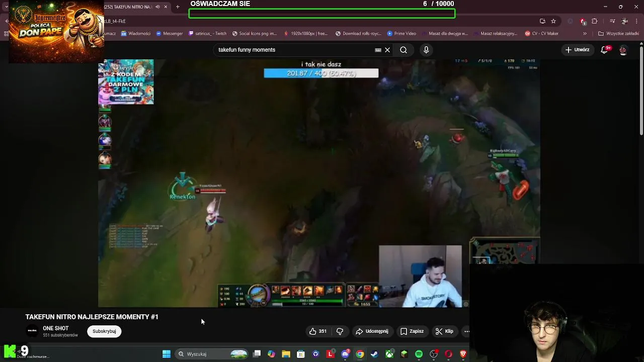Click the YouTube search magnifier button
This screenshot has height=362, width=644.
click(x=403, y=50)
